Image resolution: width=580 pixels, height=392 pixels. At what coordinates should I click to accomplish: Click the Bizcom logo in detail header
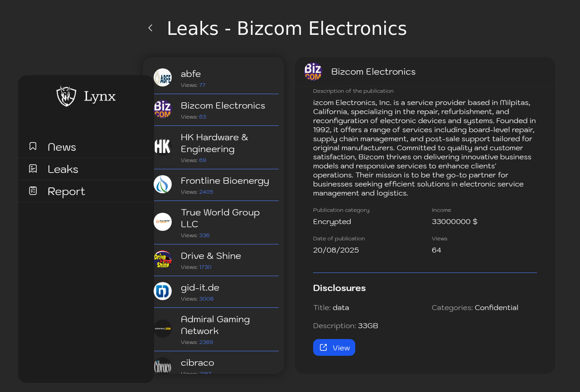point(313,72)
